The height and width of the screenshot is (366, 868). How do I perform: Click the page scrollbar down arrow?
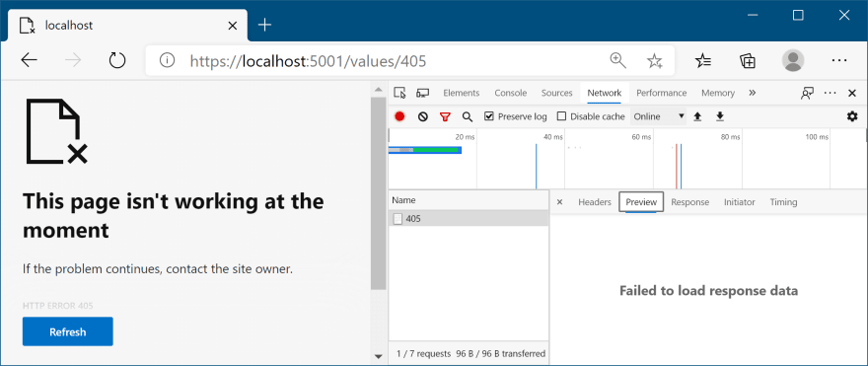pyautogui.click(x=379, y=356)
